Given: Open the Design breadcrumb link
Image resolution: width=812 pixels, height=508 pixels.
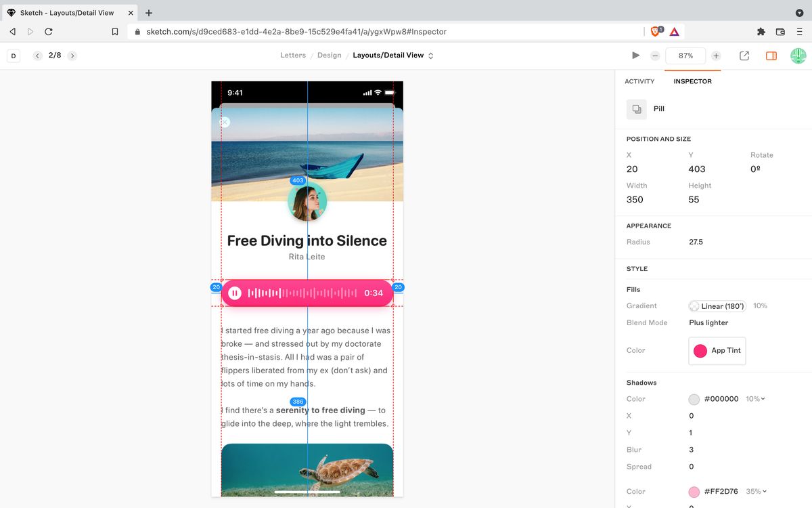Looking at the screenshot, I should click(x=329, y=55).
